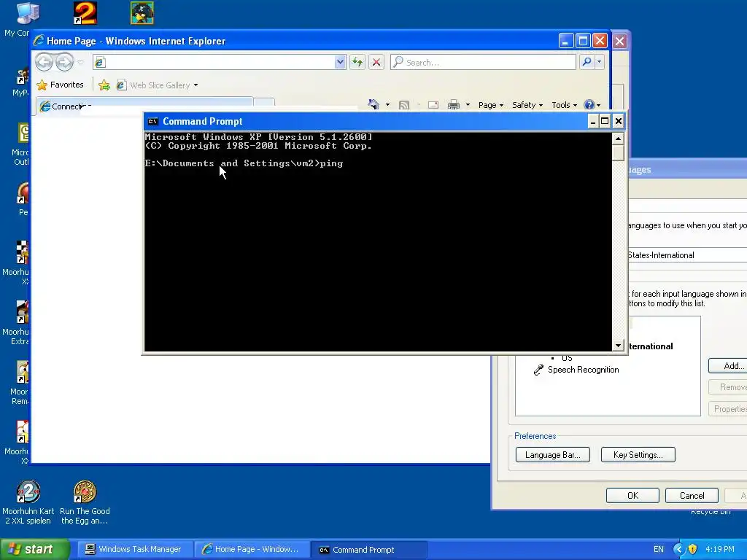
Task: Expand the Web Slice Gallery dropdown arrow
Action: pyautogui.click(x=196, y=85)
